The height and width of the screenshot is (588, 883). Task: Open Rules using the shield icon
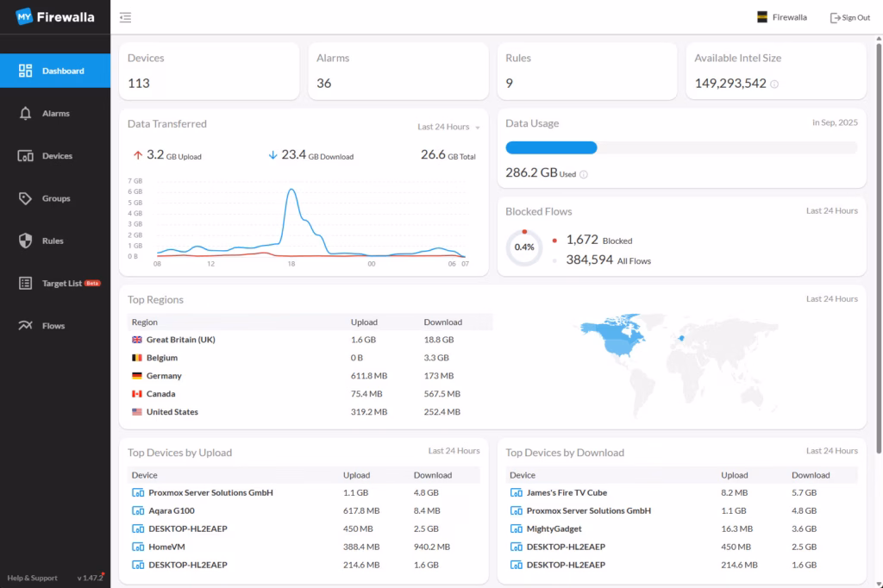click(26, 241)
